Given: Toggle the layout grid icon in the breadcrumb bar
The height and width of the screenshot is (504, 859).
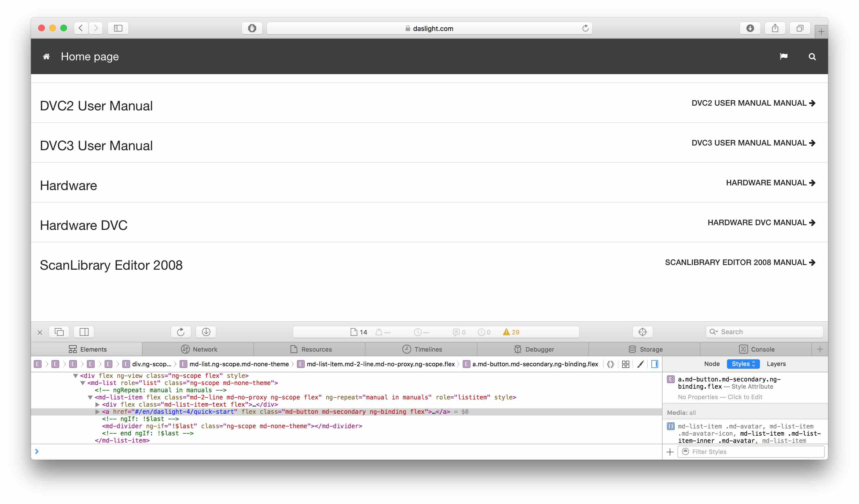Looking at the screenshot, I should tap(625, 364).
